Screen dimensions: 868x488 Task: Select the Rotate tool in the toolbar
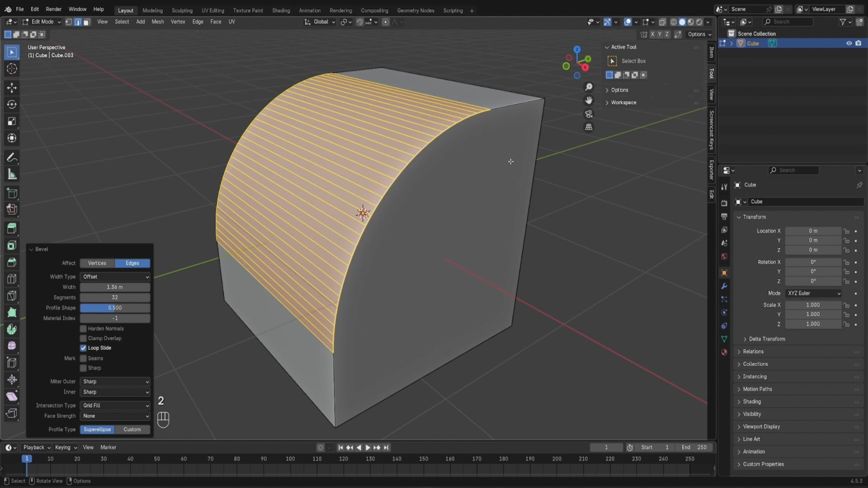pyautogui.click(x=12, y=104)
